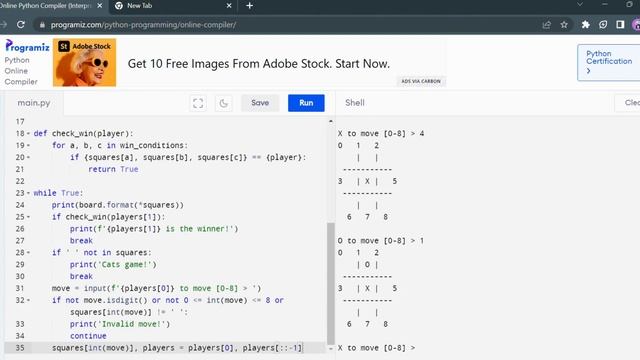Click the 'X to move [0-8] > 4' shell line
The image size is (640, 360).
click(380, 133)
